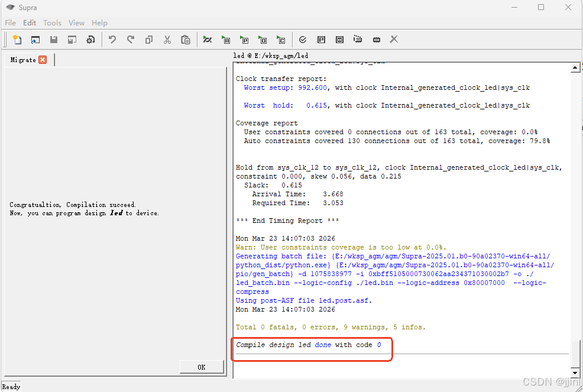Click the run icon labeled A
The width and height of the screenshot is (583, 392).
[226, 40]
